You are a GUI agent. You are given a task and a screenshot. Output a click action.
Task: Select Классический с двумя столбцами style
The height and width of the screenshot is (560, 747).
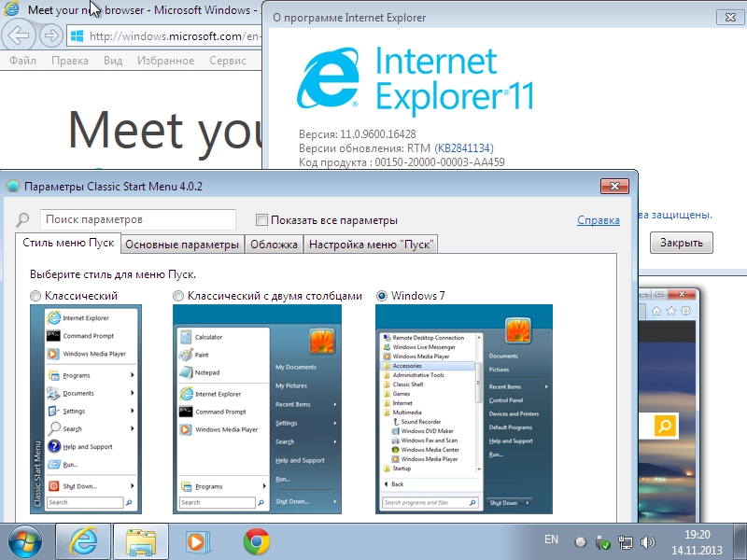tap(178, 296)
